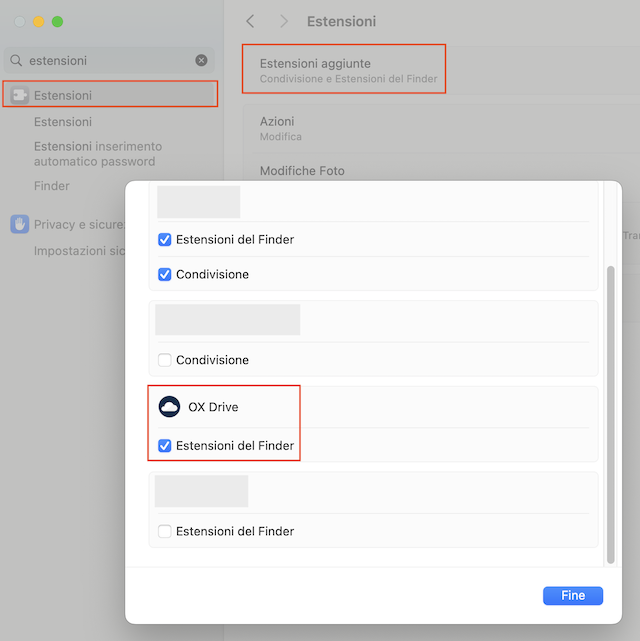
Task: Click the green fullscreen window button
Action: click(58, 22)
